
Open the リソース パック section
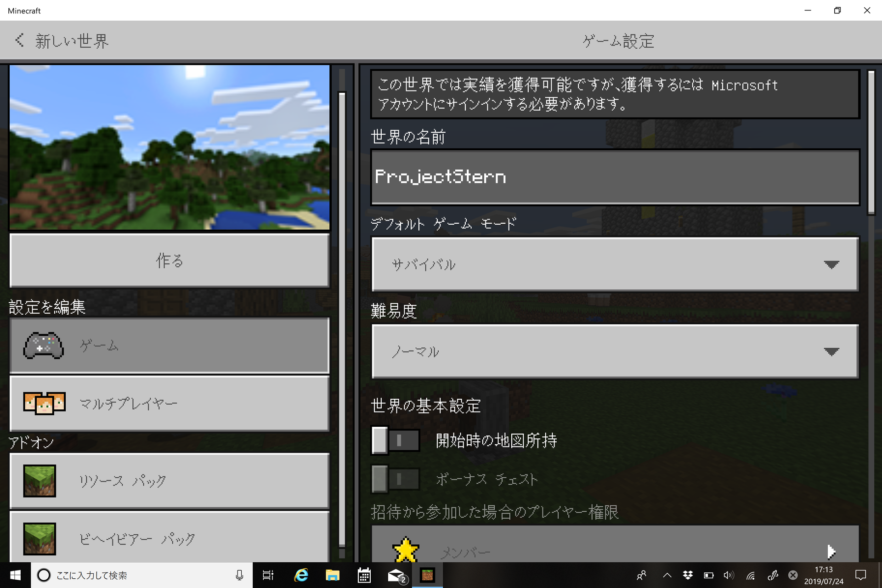click(170, 481)
